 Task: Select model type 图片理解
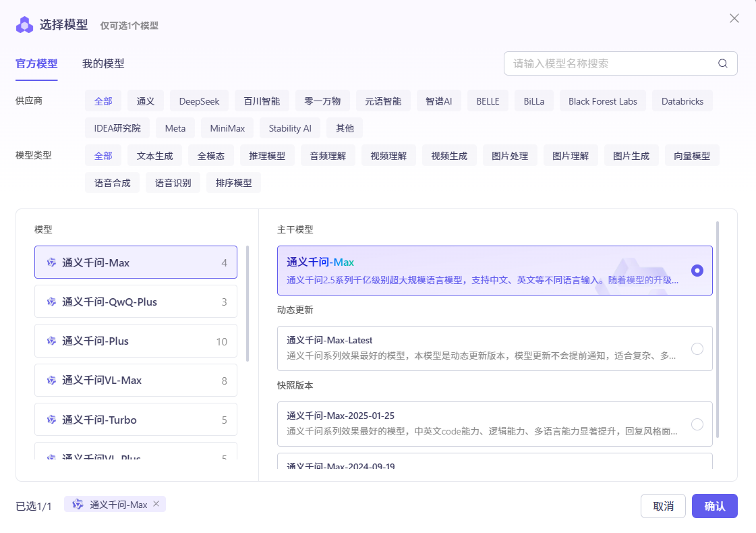click(571, 155)
